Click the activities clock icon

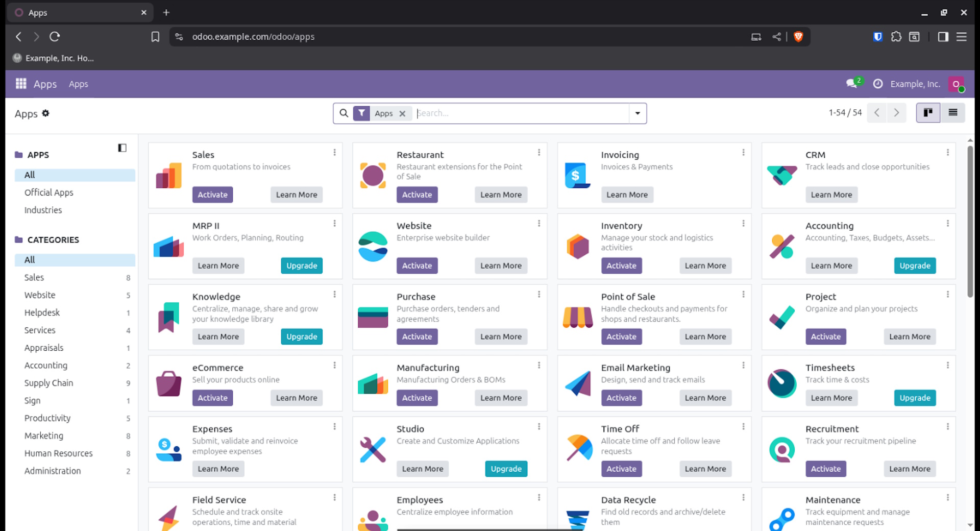coord(878,83)
